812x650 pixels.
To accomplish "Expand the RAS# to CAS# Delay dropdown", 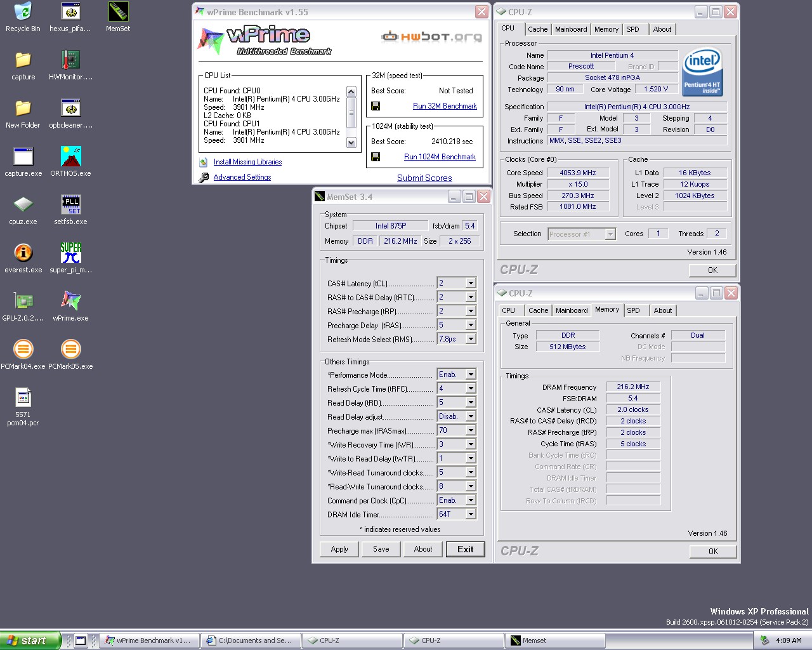I will pos(471,297).
